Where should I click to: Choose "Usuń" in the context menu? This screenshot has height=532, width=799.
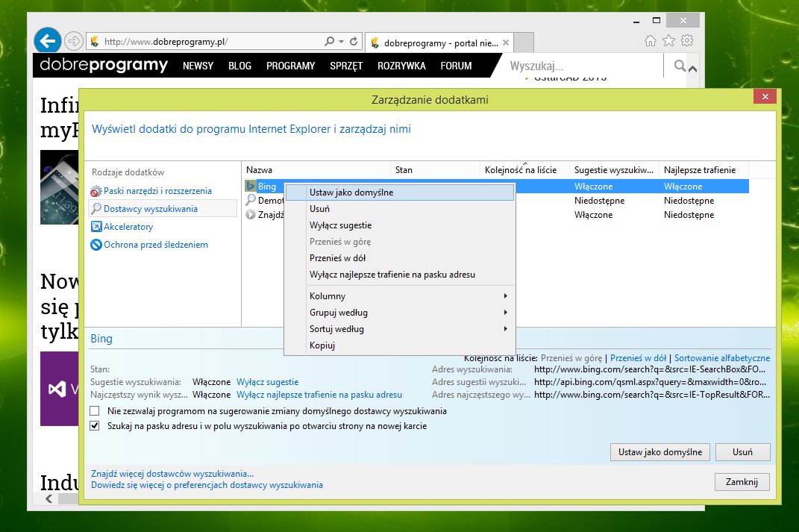(x=400, y=208)
